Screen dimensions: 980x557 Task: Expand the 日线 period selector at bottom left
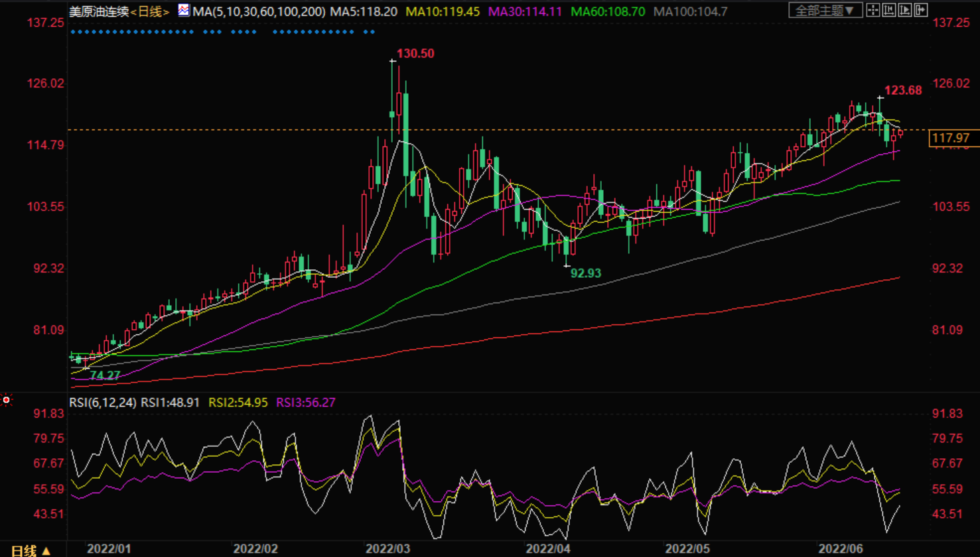click(x=31, y=550)
